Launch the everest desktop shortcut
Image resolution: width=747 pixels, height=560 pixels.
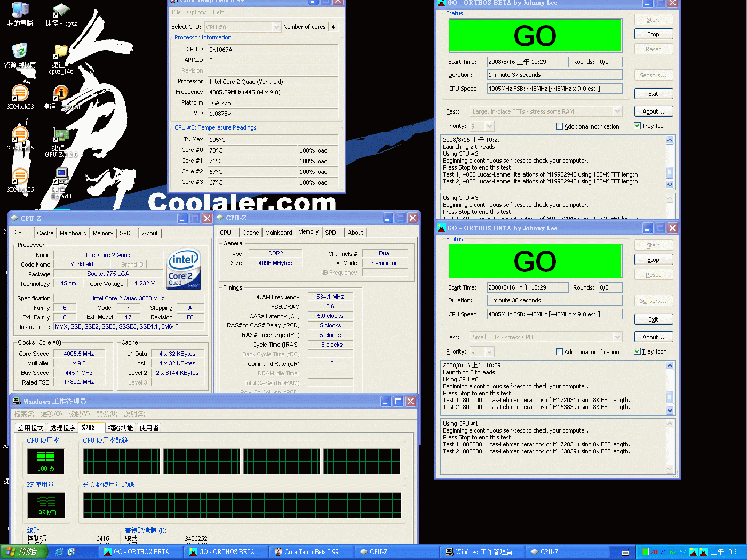click(x=61, y=97)
